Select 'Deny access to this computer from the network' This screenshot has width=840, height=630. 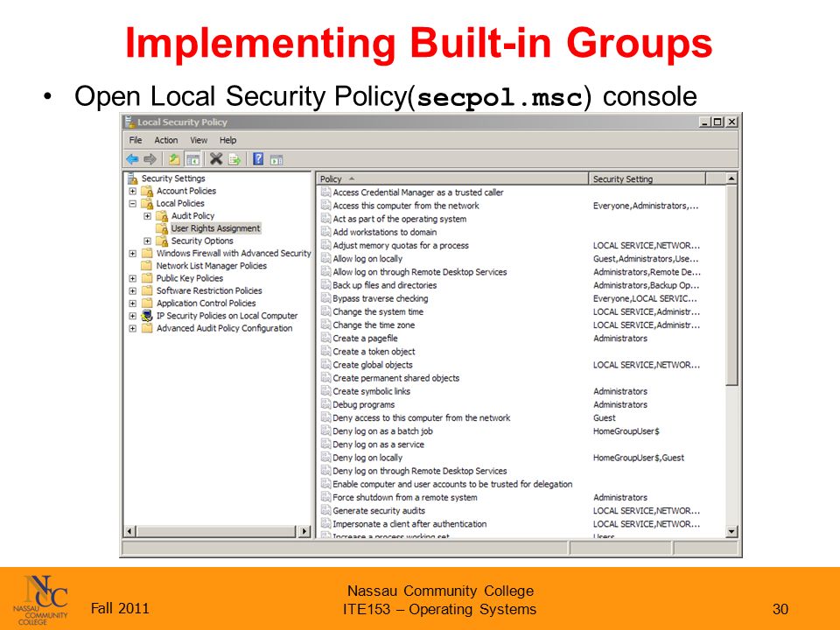(421, 418)
